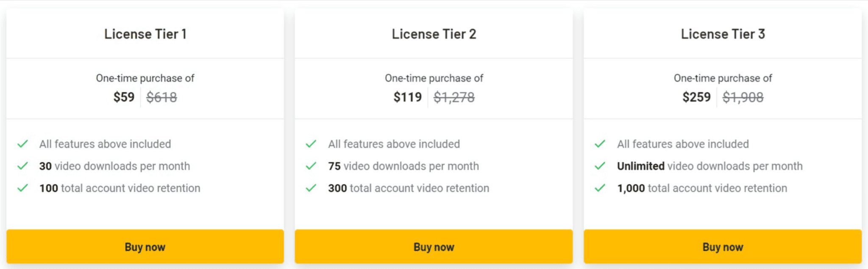This screenshot has width=868, height=269.
Task: Click the crossed-out $1,278 price
Action: (454, 98)
